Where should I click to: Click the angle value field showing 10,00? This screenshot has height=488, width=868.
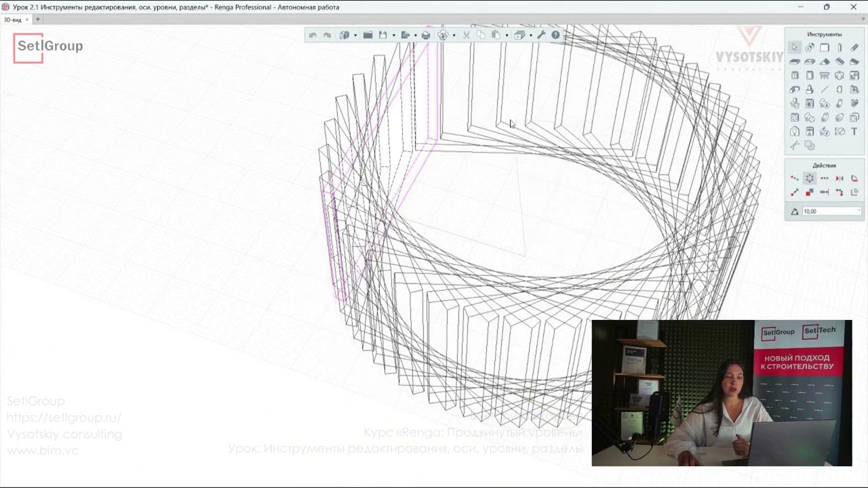pyautogui.click(x=831, y=211)
